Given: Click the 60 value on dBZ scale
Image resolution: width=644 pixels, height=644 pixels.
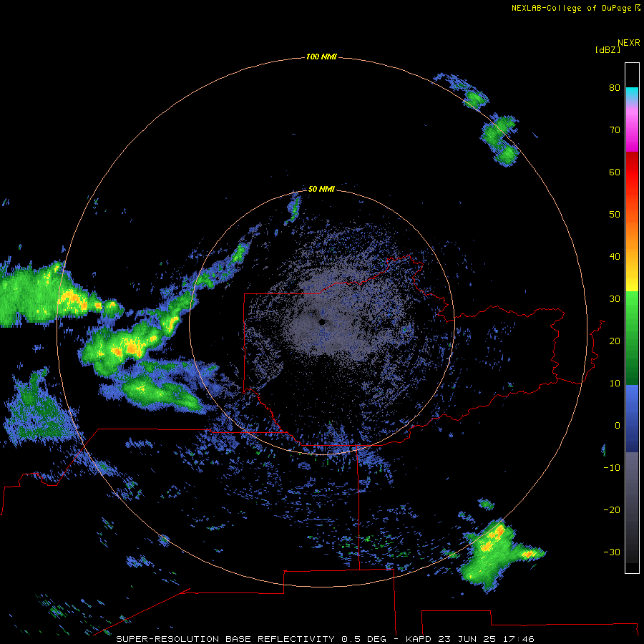Looking at the screenshot, I should [x=615, y=172].
